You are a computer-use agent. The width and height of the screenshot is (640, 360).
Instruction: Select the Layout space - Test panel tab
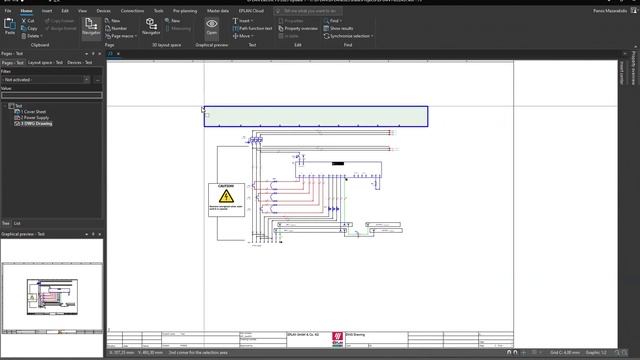coord(45,62)
